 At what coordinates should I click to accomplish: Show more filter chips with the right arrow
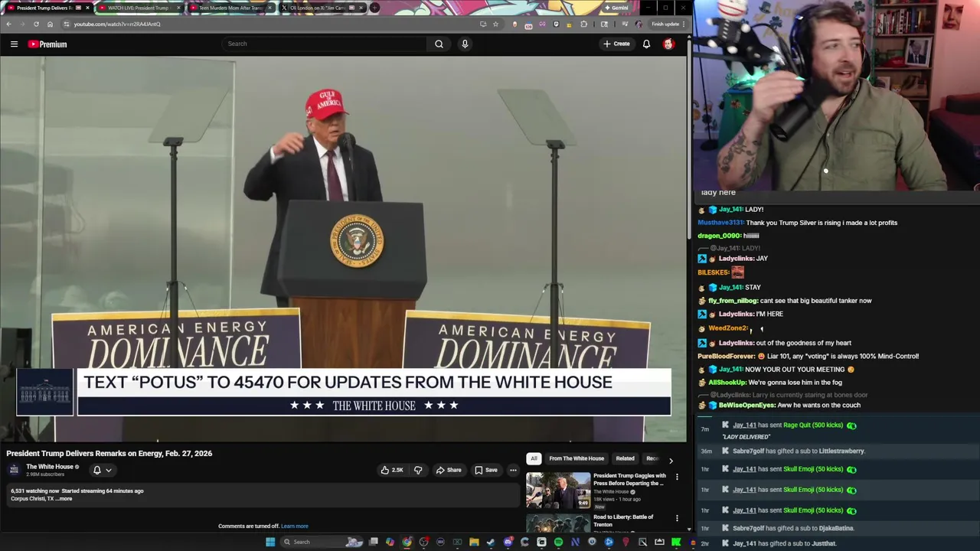(671, 460)
